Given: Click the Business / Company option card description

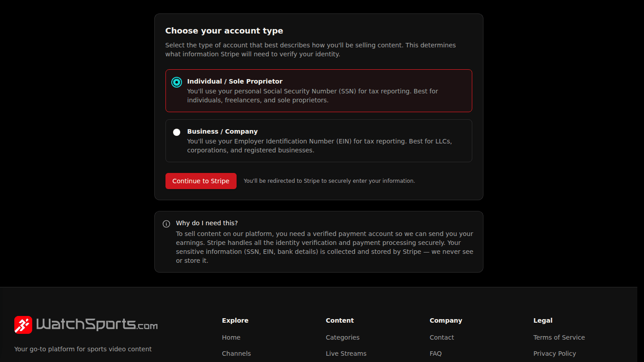Looking at the screenshot, I should (320, 146).
